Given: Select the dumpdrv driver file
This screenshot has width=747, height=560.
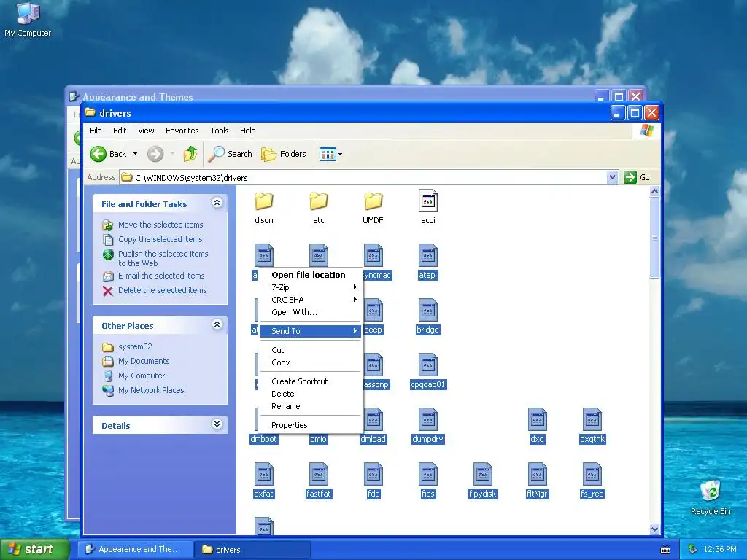Looking at the screenshot, I should [x=427, y=426].
